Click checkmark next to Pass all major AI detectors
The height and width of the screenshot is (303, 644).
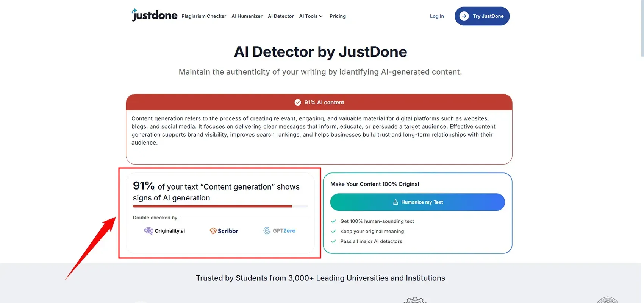tap(333, 241)
